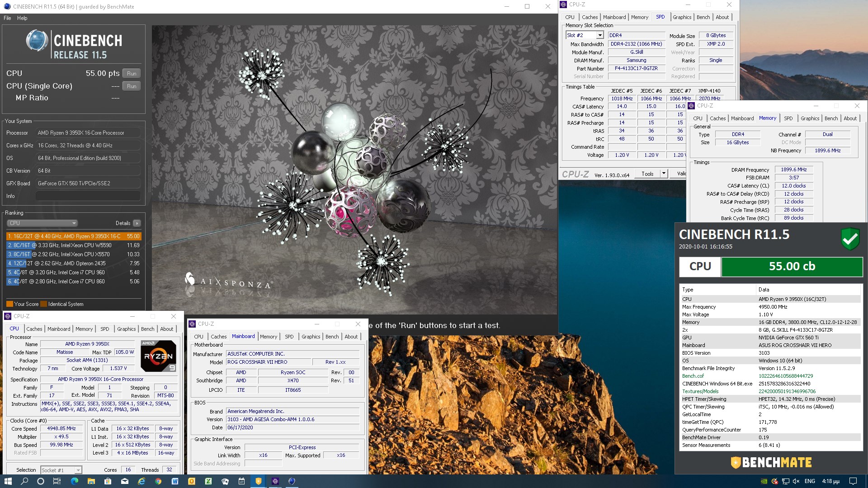Run the CPU benchmark in Cinebench
Image resolution: width=868 pixels, height=488 pixels.
pos(132,73)
